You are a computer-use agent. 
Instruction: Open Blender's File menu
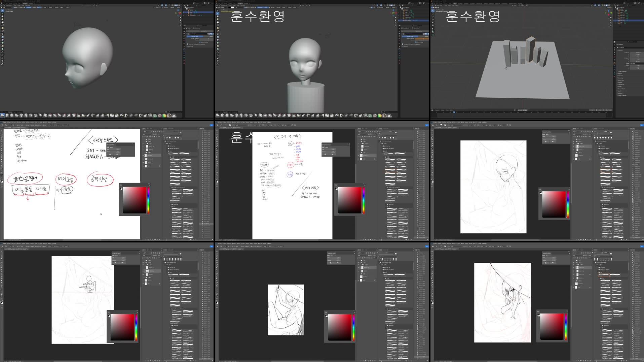click(x=3, y=3)
